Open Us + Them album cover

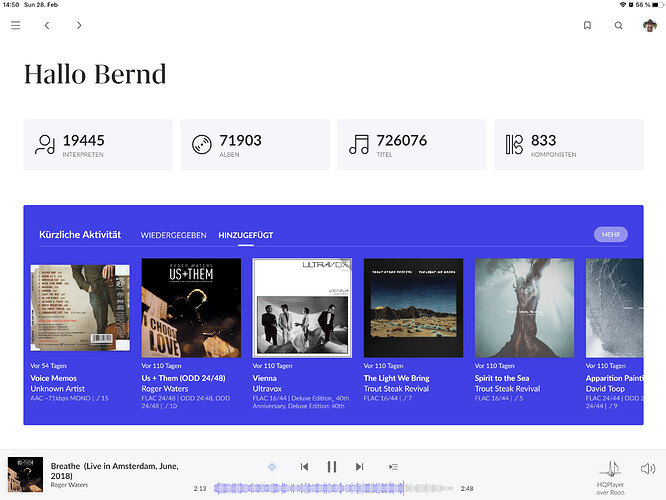pyautogui.click(x=191, y=308)
